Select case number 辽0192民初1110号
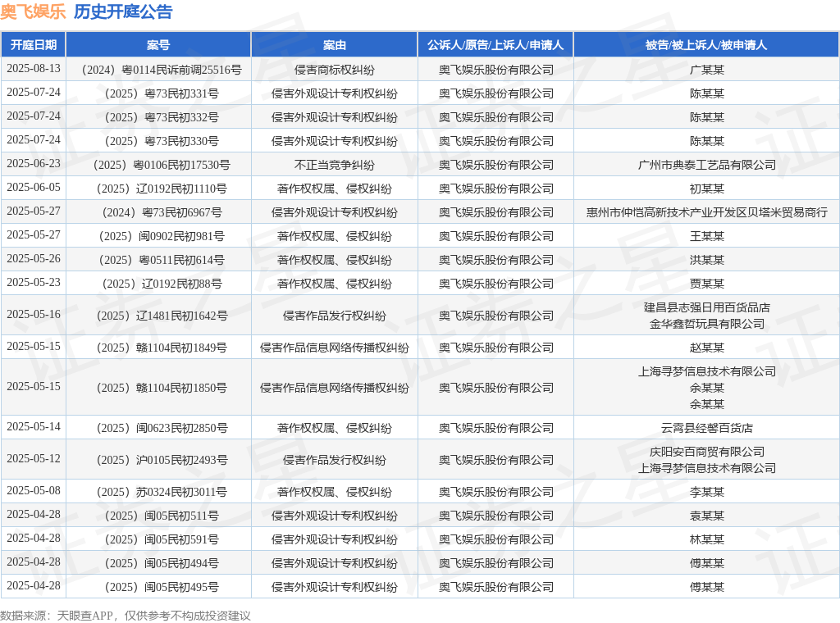This screenshot has width=840, height=623. [x=162, y=189]
